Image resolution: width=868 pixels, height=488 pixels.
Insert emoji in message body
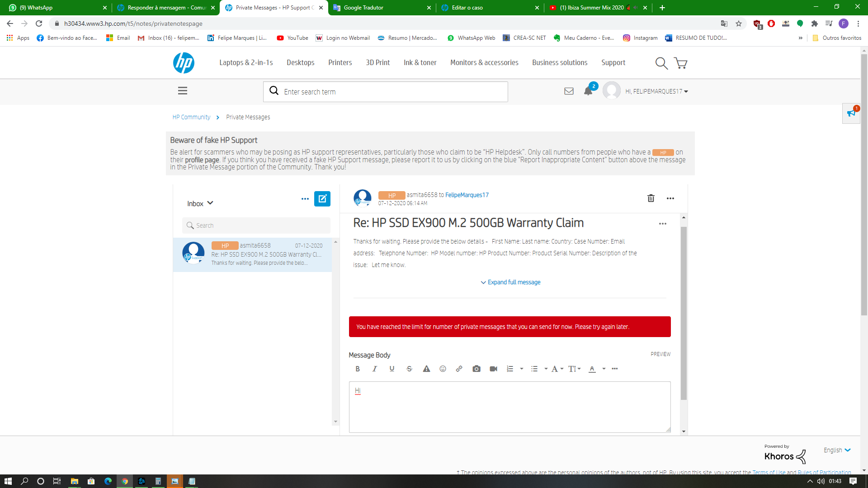pos(443,369)
